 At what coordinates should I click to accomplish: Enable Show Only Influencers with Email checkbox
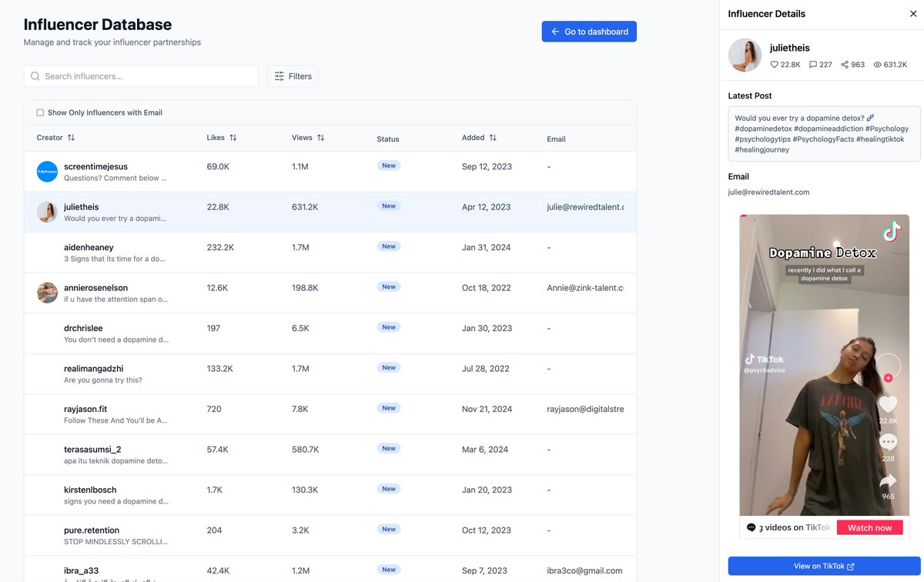click(x=40, y=112)
